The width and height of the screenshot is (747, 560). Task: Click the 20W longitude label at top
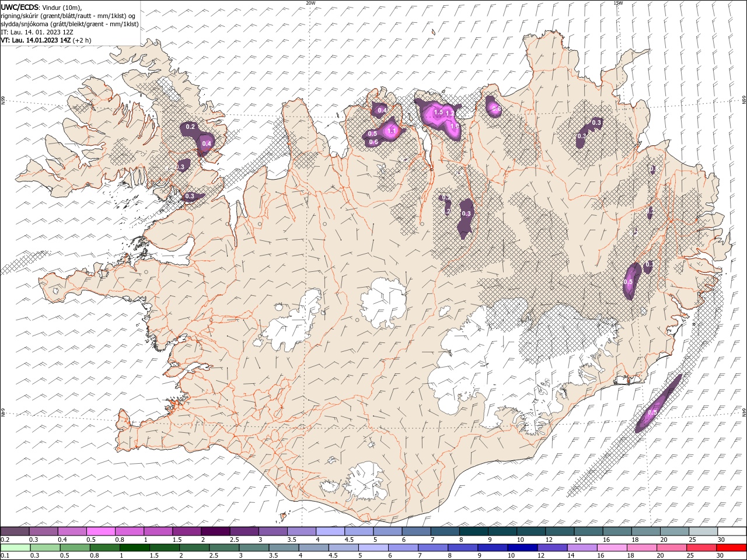310,3
